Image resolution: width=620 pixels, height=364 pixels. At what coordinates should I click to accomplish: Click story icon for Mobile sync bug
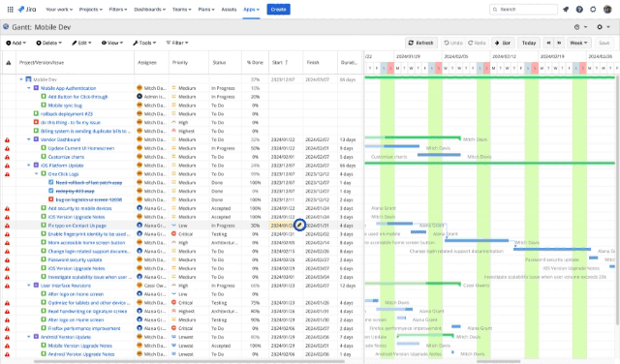[x=44, y=106]
